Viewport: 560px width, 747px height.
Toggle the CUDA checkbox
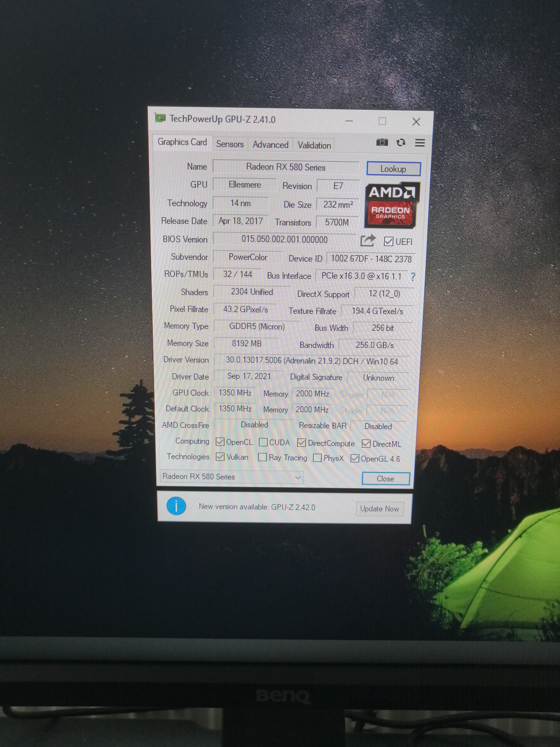(263, 442)
